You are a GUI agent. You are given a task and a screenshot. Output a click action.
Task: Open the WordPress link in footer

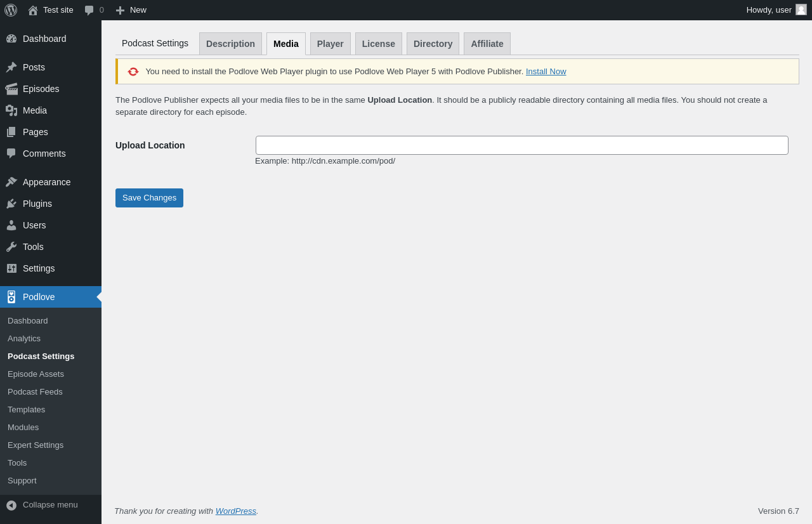coord(236,511)
